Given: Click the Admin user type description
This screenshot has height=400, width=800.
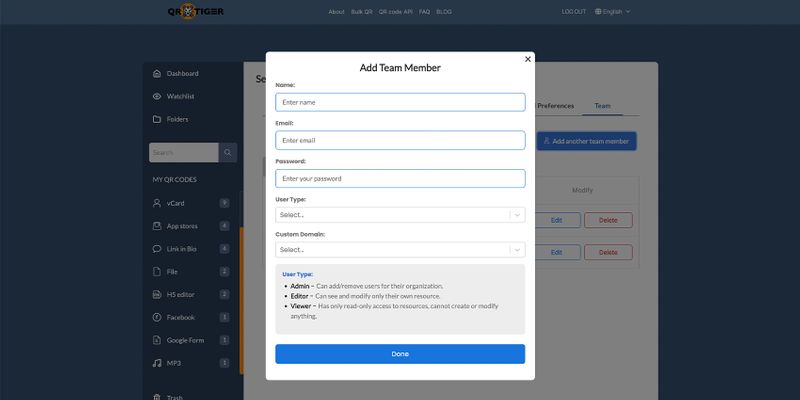Looking at the screenshot, I should (366, 286).
